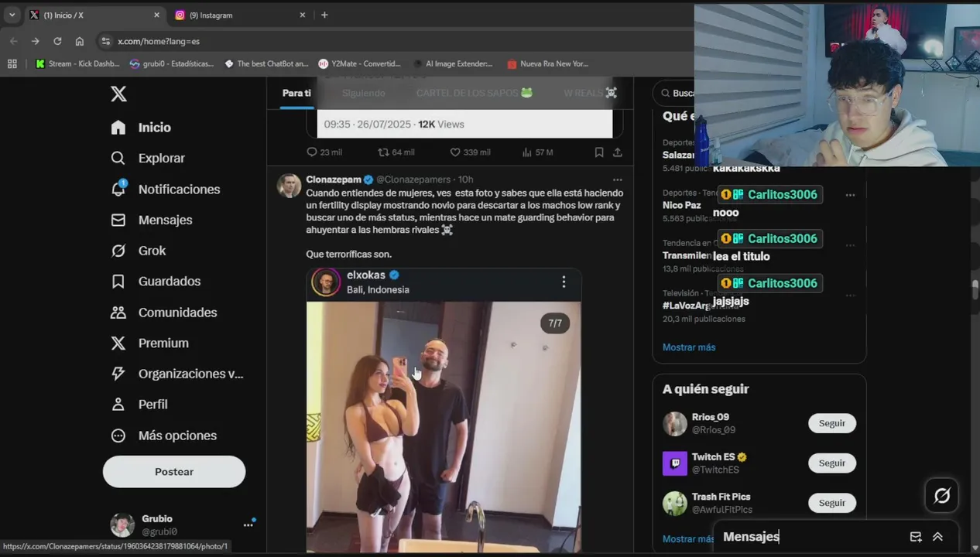Image resolution: width=980 pixels, height=557 pixels.
Task: Open the mirror selfie photo in post
Action: coord(444,410)
